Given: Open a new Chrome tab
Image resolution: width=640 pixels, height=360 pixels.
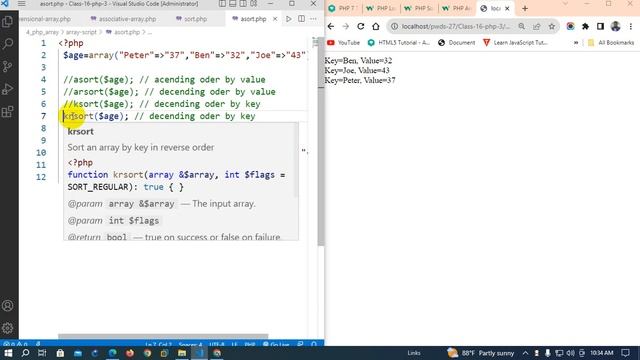Looking at the screenshot, I should click(525, 8).
